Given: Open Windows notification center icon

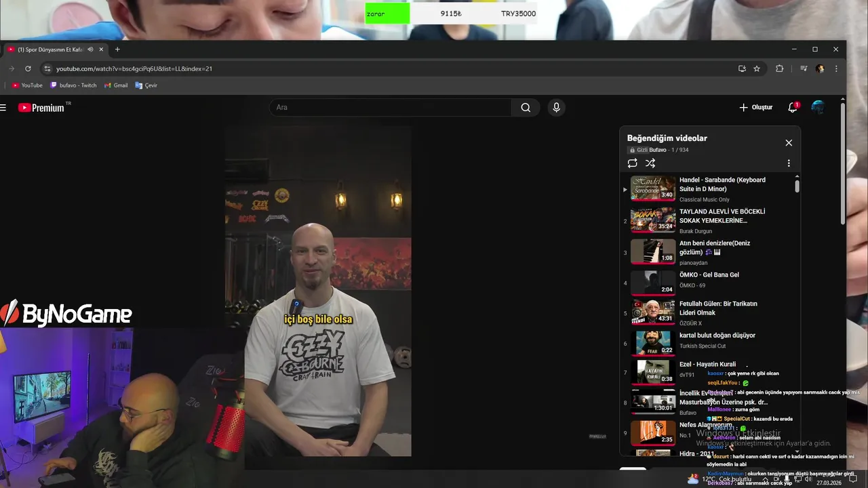Looking at the screenshot, I should (x=853, y=479).
